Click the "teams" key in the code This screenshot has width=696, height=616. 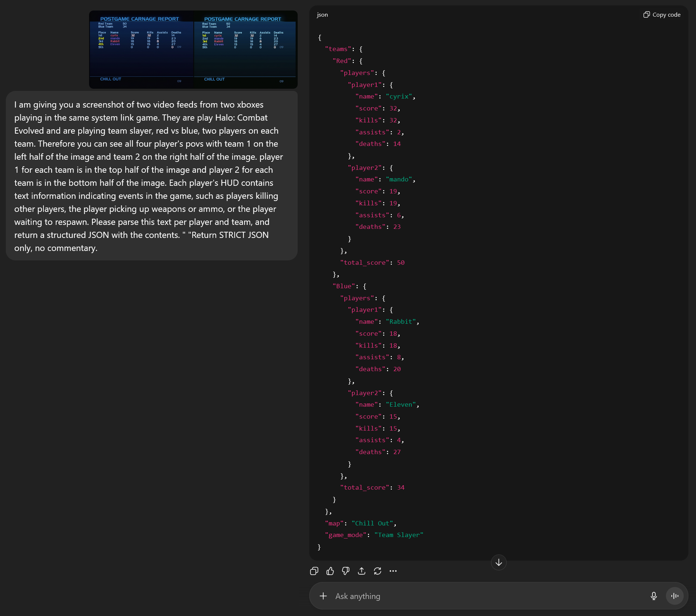(x=338, y=49)
